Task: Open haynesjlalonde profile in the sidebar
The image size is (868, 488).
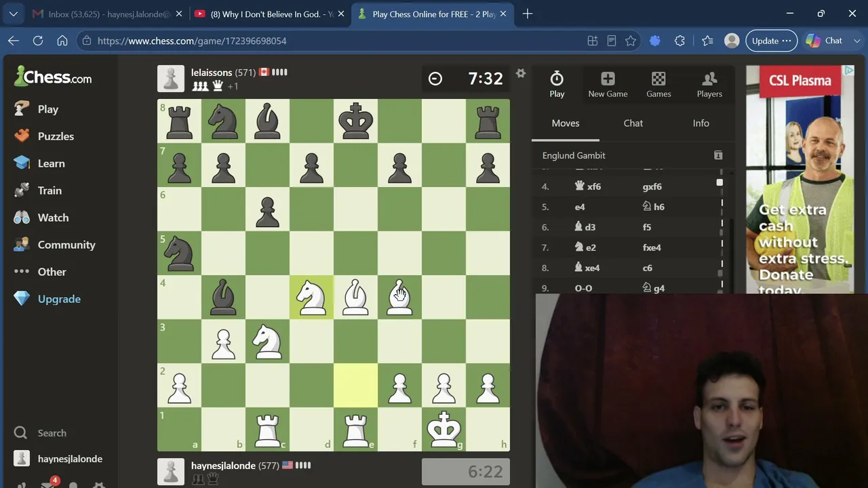Action: pos(59,459)
